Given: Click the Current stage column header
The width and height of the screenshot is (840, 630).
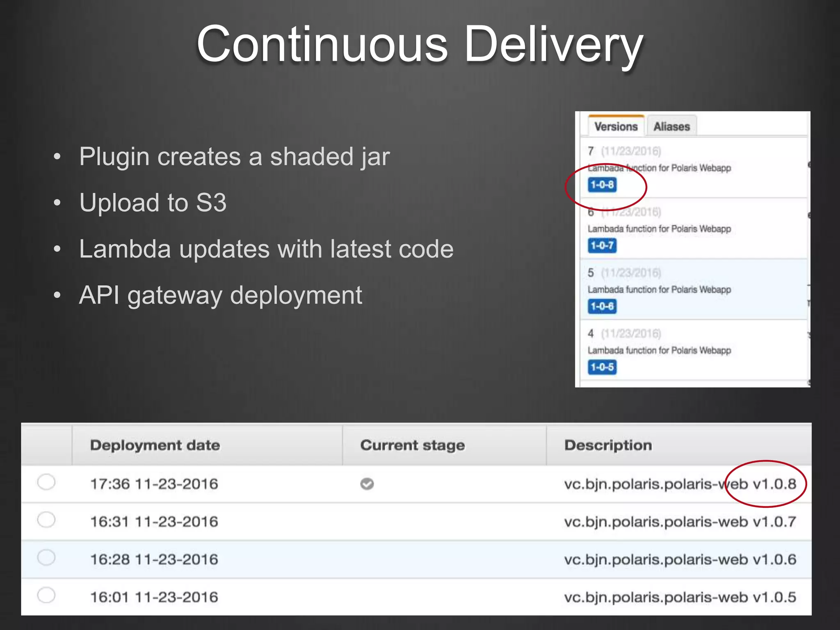Looking at the screenshot, I should 445,445.
